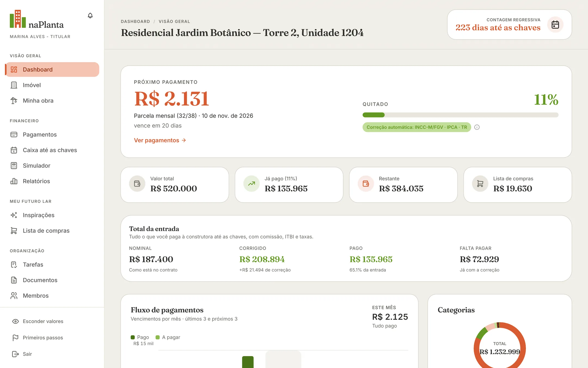Click the R$ 72.929 falta pagar value

[479, 259]
